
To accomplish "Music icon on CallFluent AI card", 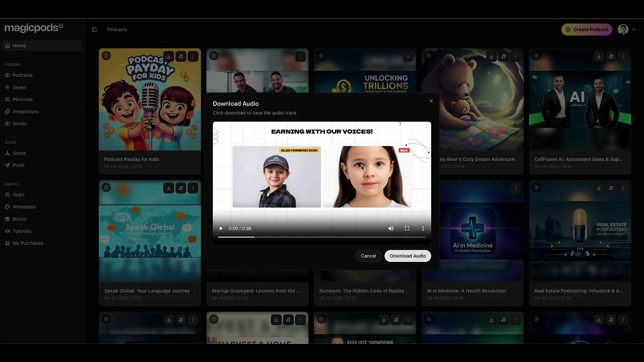I will 611,56.
